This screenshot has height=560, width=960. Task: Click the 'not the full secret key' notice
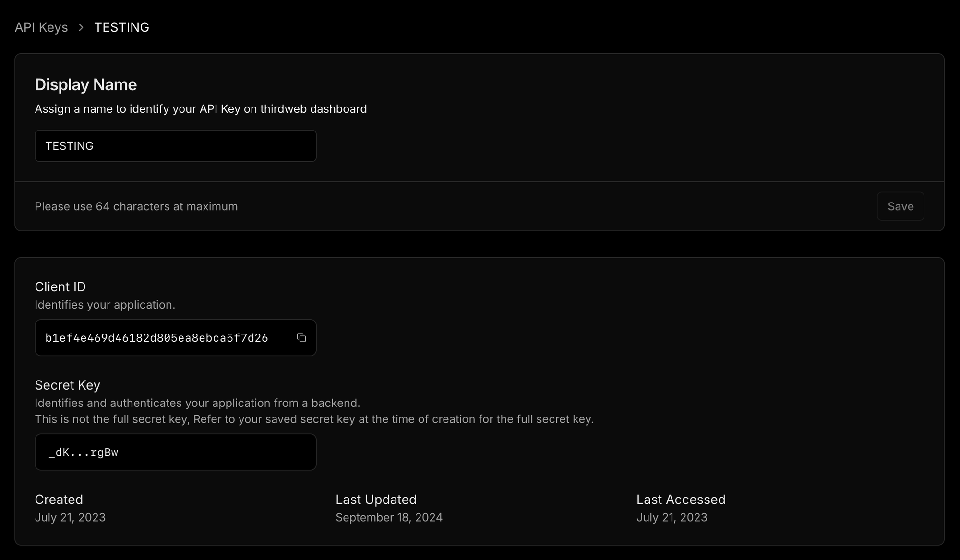[x=314, y=419]
